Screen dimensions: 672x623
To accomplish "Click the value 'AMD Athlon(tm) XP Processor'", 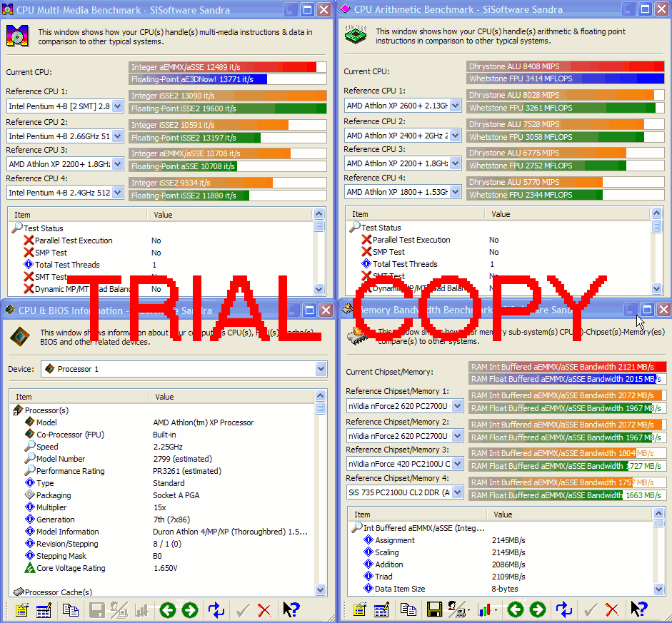I will pos(203,422).
